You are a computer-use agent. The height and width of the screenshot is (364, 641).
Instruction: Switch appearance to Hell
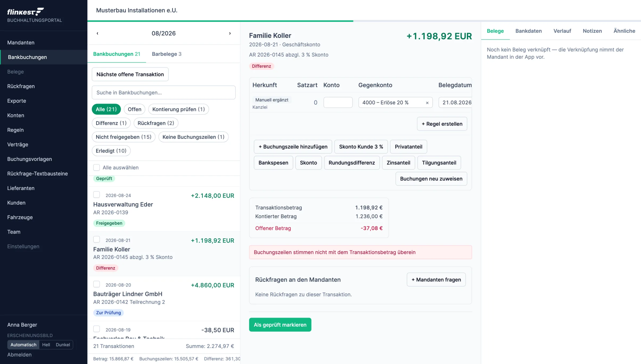46,345
